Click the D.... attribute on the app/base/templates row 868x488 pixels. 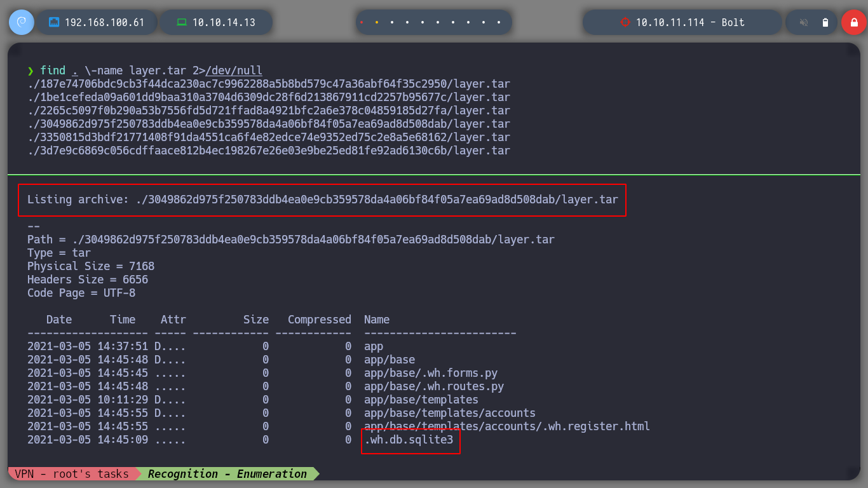point(170,400)
